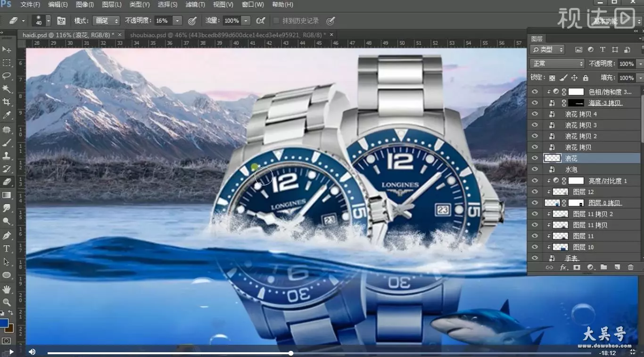The height and width of the screenshot is (357, 644).
Task: Open layer 填充 slider arrow
Action: click(640, 78)
